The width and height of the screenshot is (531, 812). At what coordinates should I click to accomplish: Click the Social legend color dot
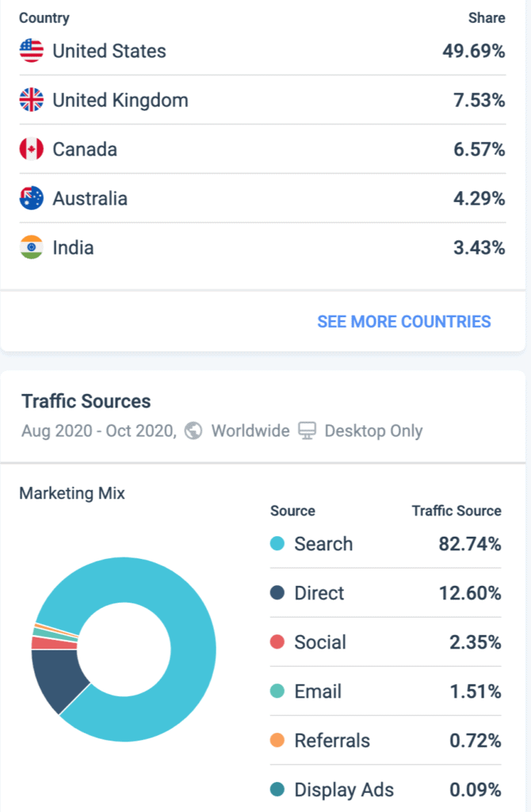point(277,642)
